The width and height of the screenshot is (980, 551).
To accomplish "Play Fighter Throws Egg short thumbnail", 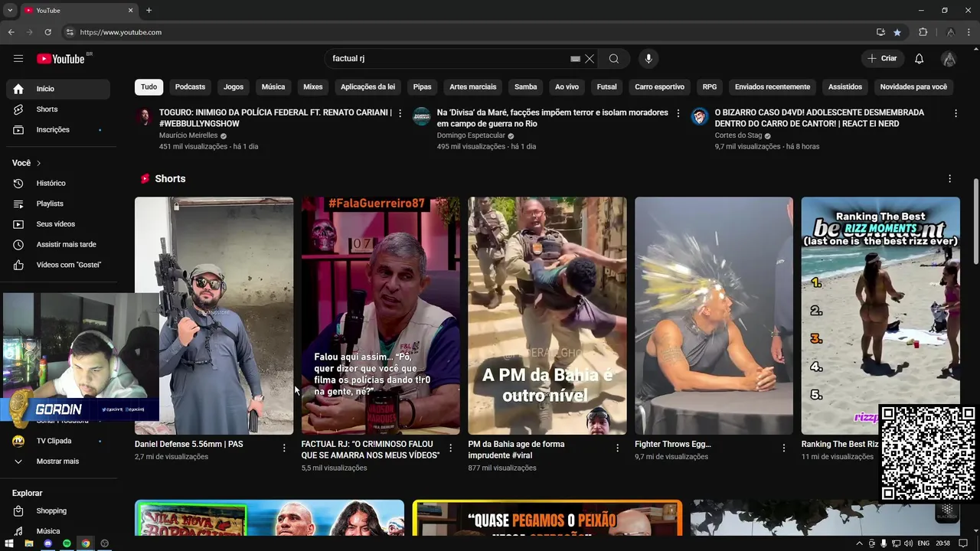I will point(714,316).
